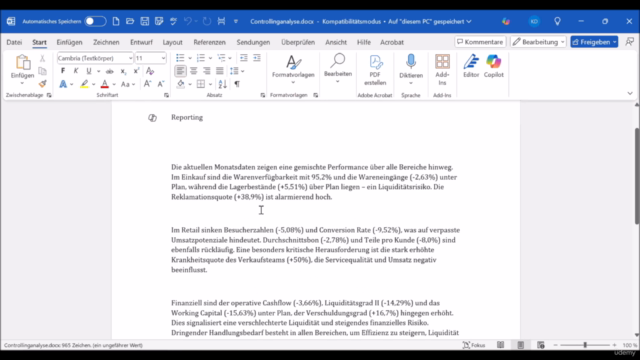640x360 pixels.
Task: Click the Fokus mode button
Action: (x=474, y=345)
